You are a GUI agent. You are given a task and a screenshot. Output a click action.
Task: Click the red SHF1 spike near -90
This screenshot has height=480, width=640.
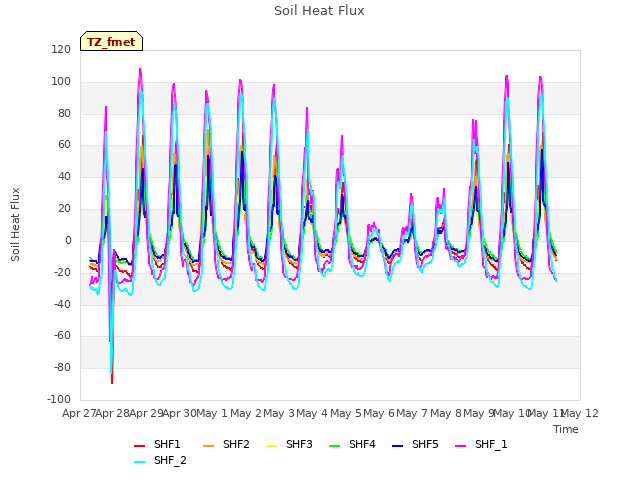coord(112,379)
